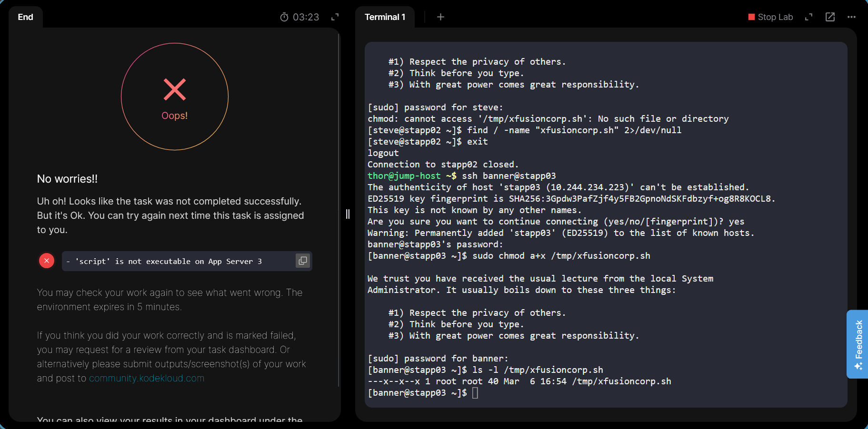Screen dimensions: 868x429
Task: Open the community.kodekloud.com link
Action: 147,378
